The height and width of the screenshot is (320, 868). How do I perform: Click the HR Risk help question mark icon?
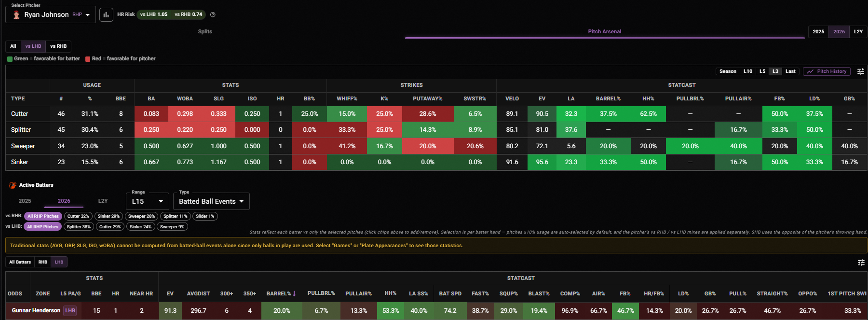(213, 14)
